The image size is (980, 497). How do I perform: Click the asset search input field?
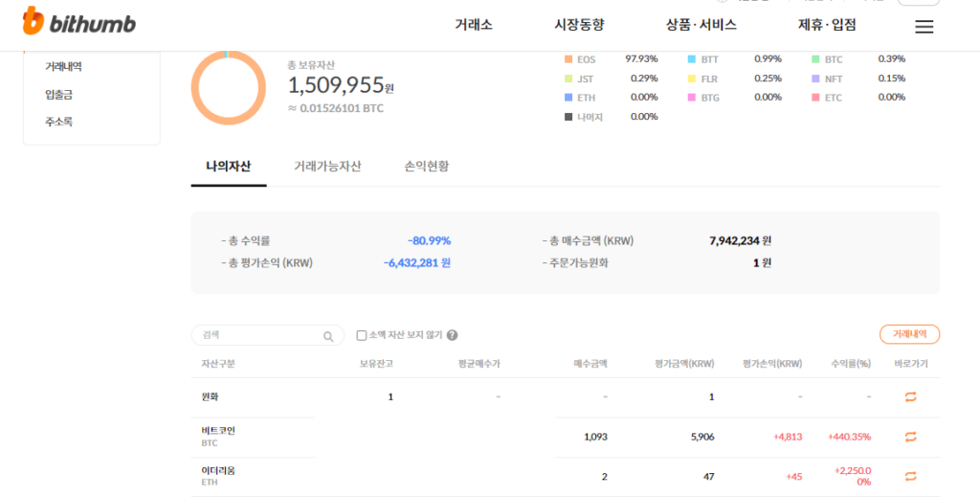point(268,335)
